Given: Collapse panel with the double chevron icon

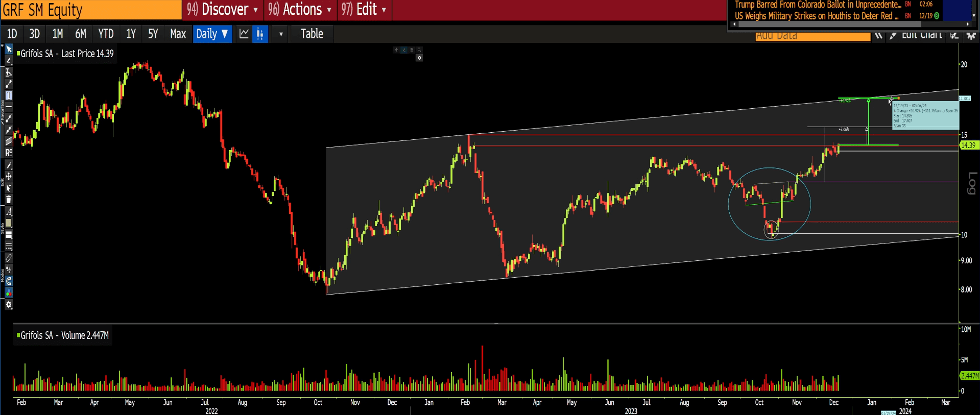Looking at the screenshot, I should tap(878, 35).
